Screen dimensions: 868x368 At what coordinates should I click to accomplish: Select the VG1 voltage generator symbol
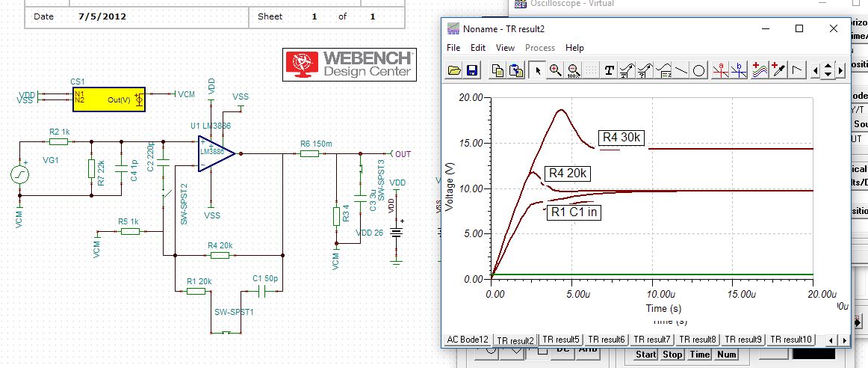coord(20,174)
